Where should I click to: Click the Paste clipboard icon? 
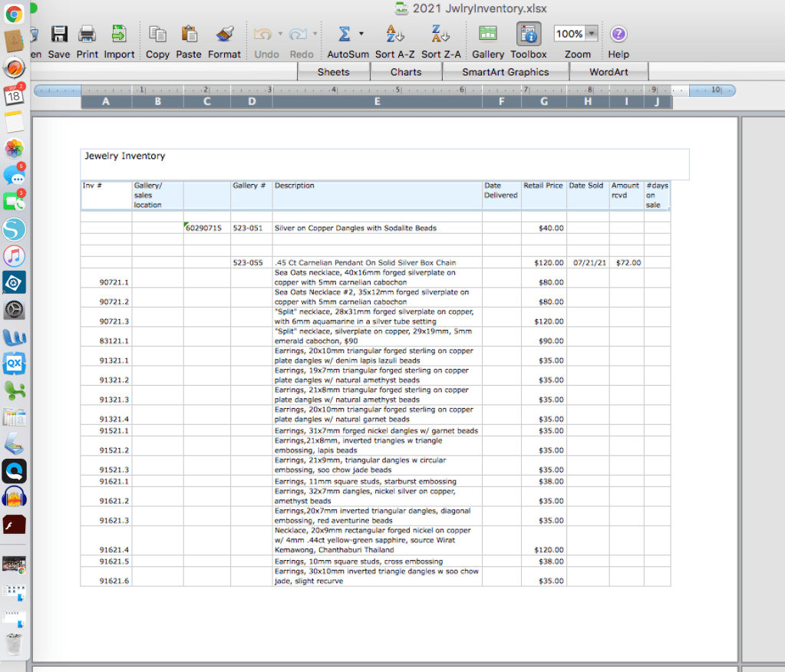pyautogui.click(x=189, y=35)
